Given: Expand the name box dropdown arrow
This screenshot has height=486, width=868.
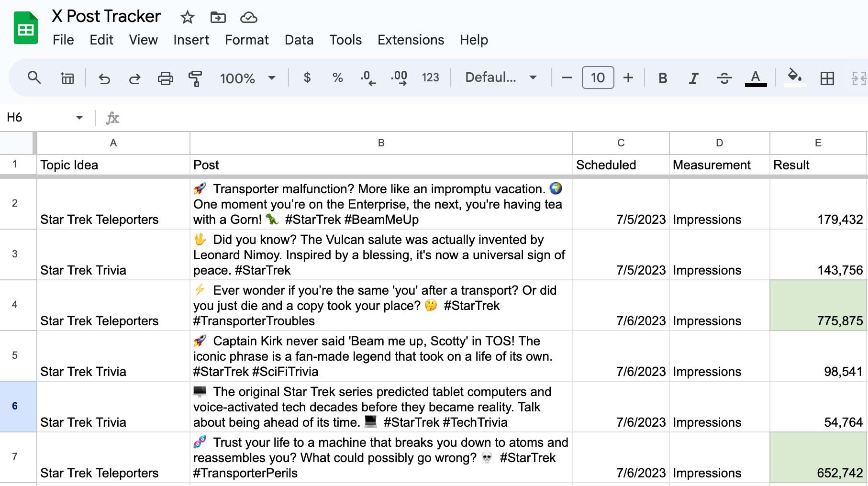Looking at the screenshot, I should 79,118.
